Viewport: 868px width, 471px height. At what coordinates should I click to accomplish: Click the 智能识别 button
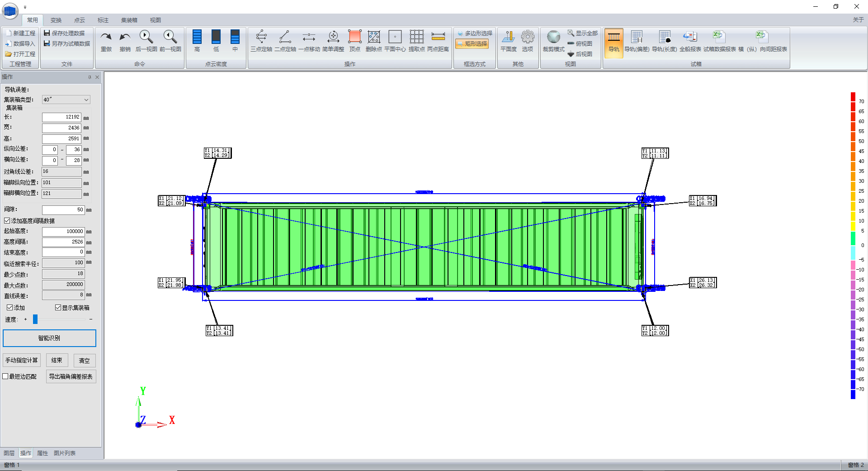(x=49, y=338)
